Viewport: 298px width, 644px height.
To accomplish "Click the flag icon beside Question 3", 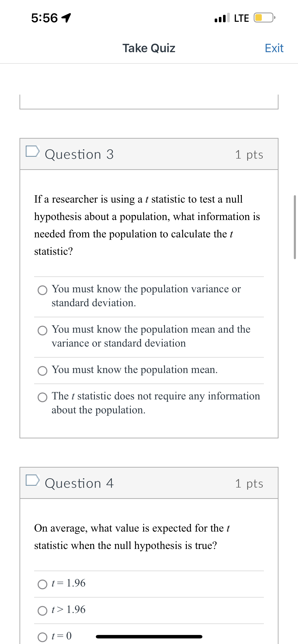I will coord(32,152).
